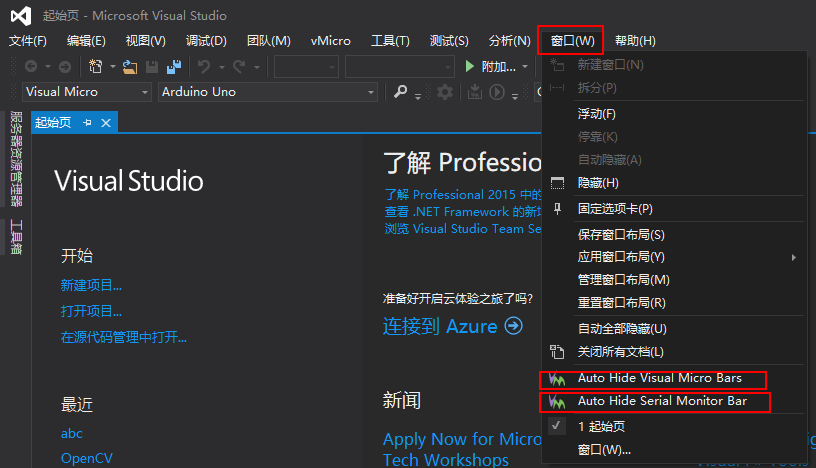816x468 pixels.
Task: Click the navigate forward arrow icon
Action: pos(65,66)
